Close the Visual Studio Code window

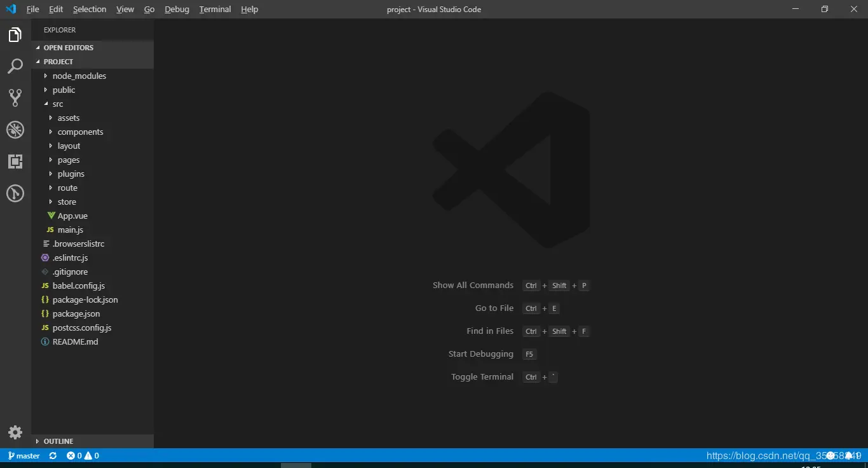click(x=854, y=9)
